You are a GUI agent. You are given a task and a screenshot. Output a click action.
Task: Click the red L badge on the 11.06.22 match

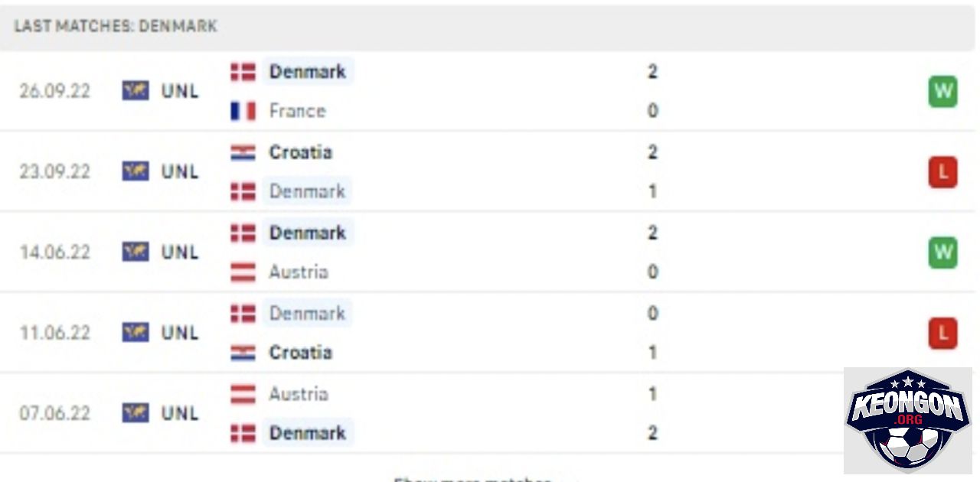pos(942,334)
